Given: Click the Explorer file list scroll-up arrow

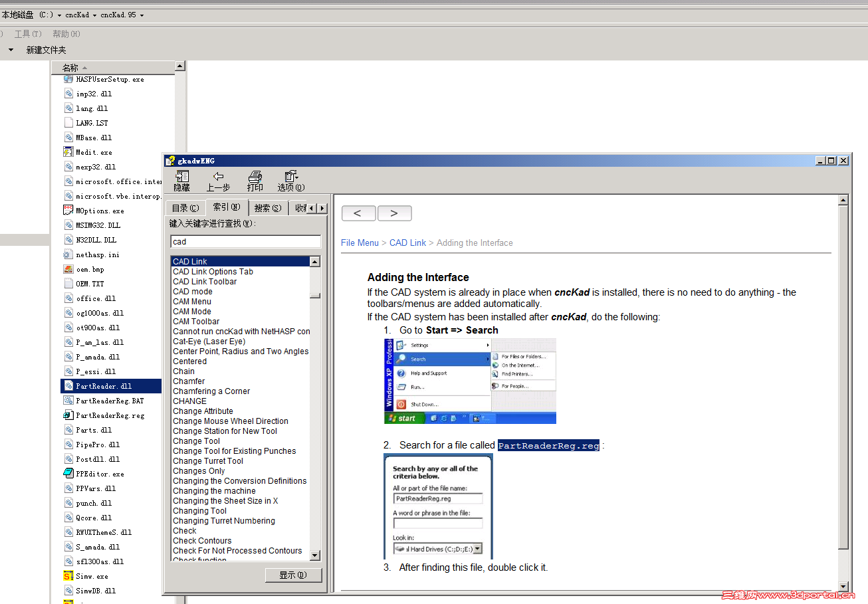Looking at the screenshot, I should [179, 66].
